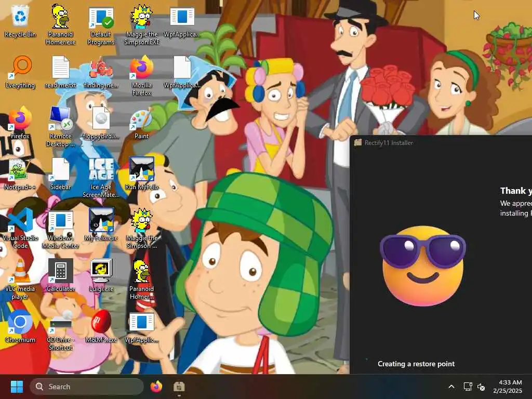Launch M&M's.exe desktop icon

[101, 326]
